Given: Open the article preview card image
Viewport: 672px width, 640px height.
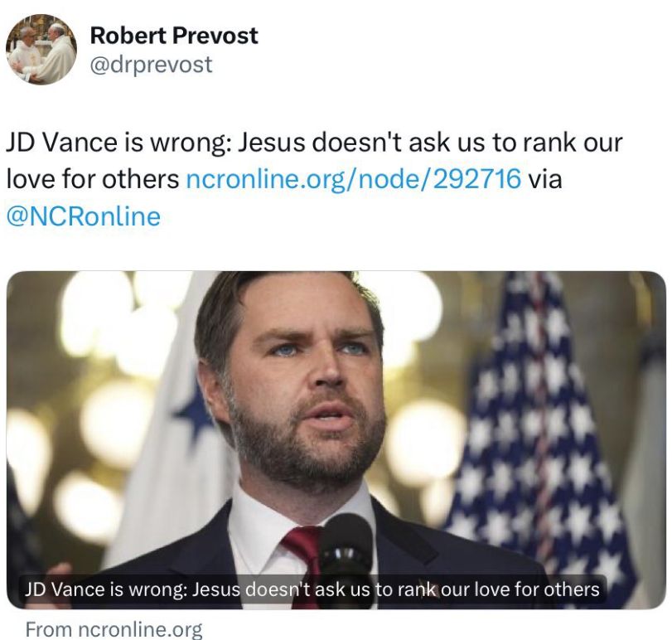Looking at the screenshot, I should pos(336,415).
